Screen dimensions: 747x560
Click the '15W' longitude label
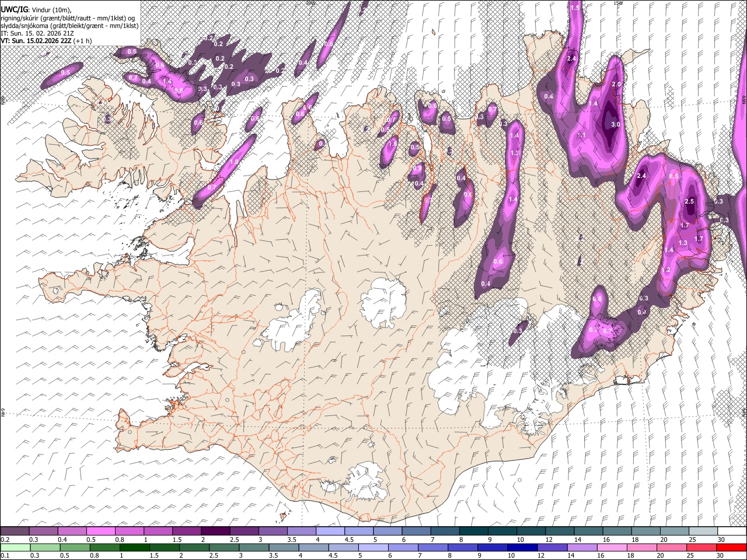pos(618,3)
